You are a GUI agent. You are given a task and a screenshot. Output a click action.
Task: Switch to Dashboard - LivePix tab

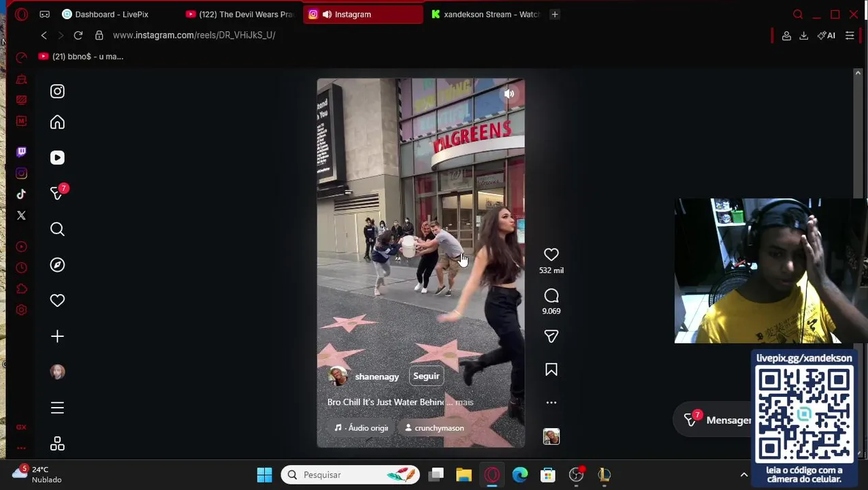tap(112, 14)
